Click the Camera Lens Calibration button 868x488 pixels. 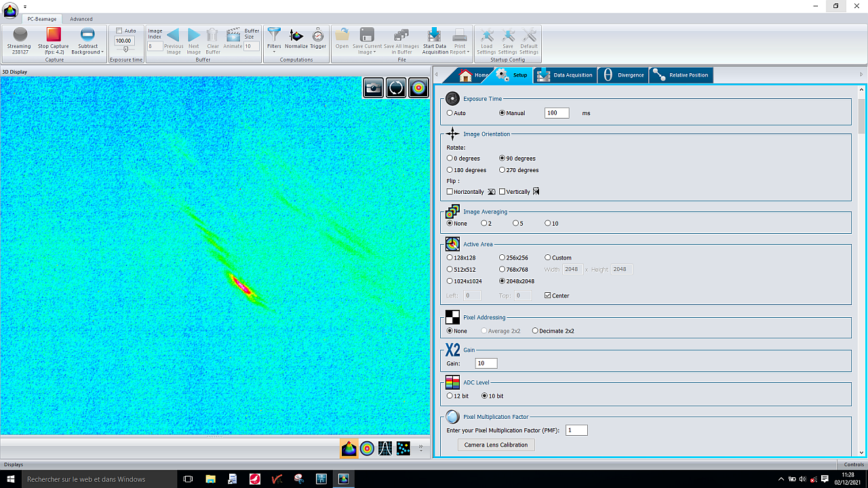tap(496, 445)
